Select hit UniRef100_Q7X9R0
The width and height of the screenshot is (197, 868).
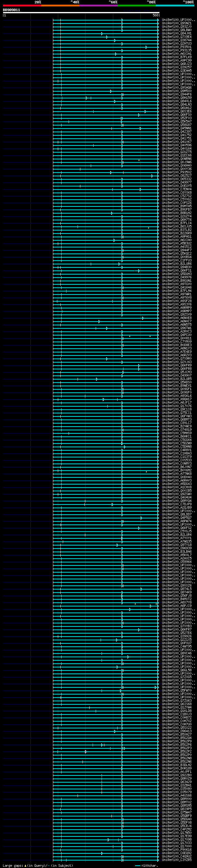(x=177, y=358)
